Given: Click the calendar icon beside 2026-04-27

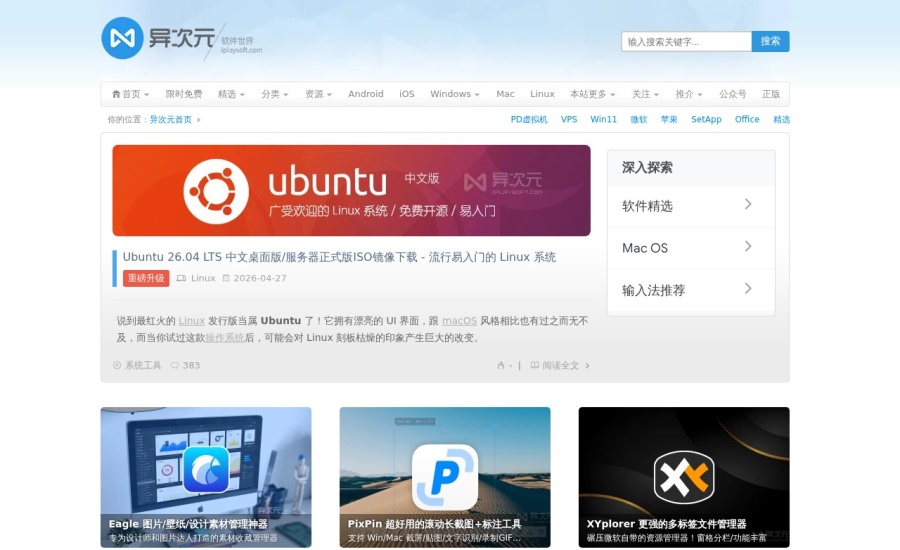Looking at the screenshot, I should [x=226, y=278].
